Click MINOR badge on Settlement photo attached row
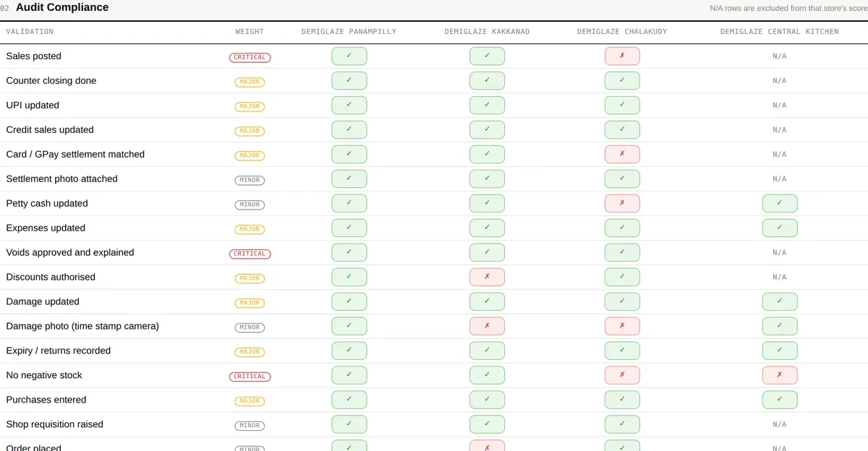Viewport: 868px width, 451px height. pos(250,180)
